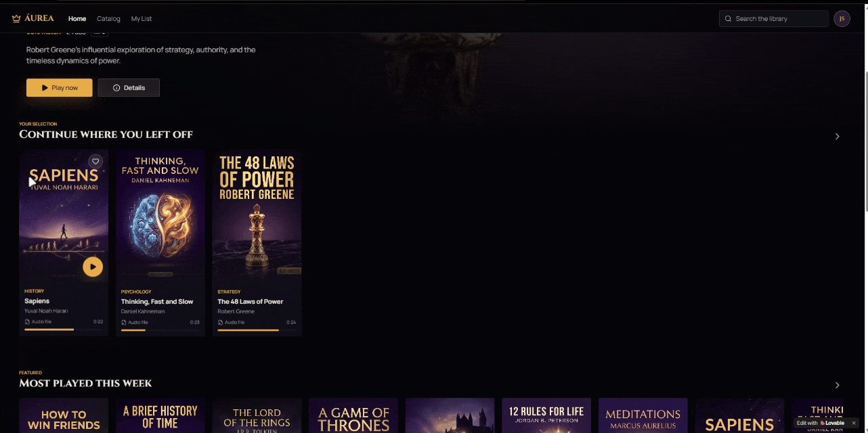The image size is (868, 433).
Task: Open How to Win Friends cover
Action: [64, 415]
